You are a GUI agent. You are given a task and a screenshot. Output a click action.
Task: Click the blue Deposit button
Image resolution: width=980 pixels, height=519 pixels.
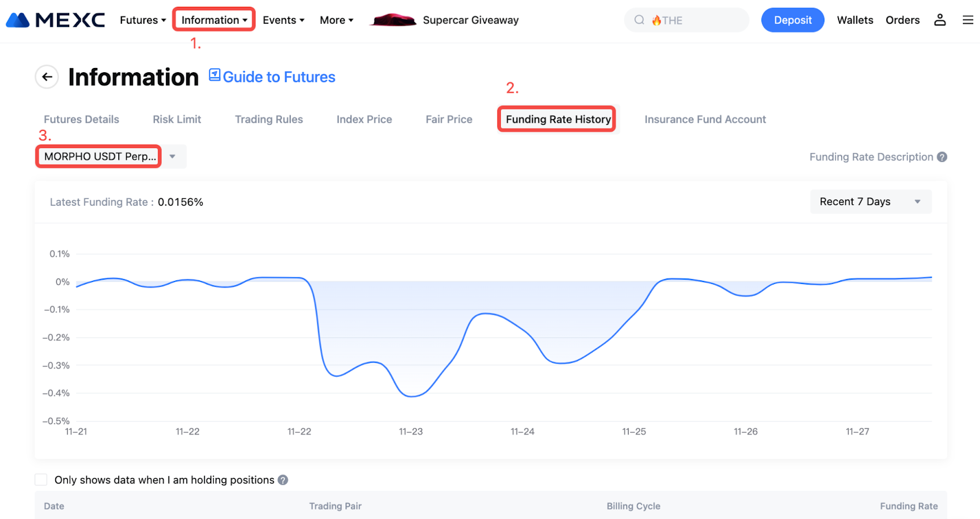[793, 20]
